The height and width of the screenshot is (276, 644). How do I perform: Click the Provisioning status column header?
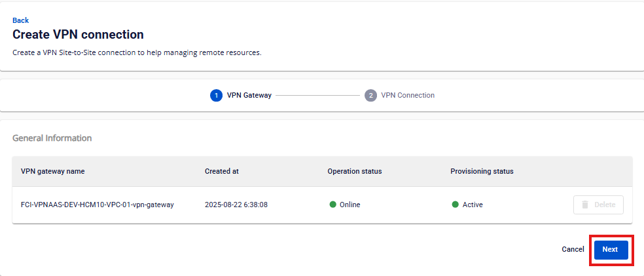point(482,171)
